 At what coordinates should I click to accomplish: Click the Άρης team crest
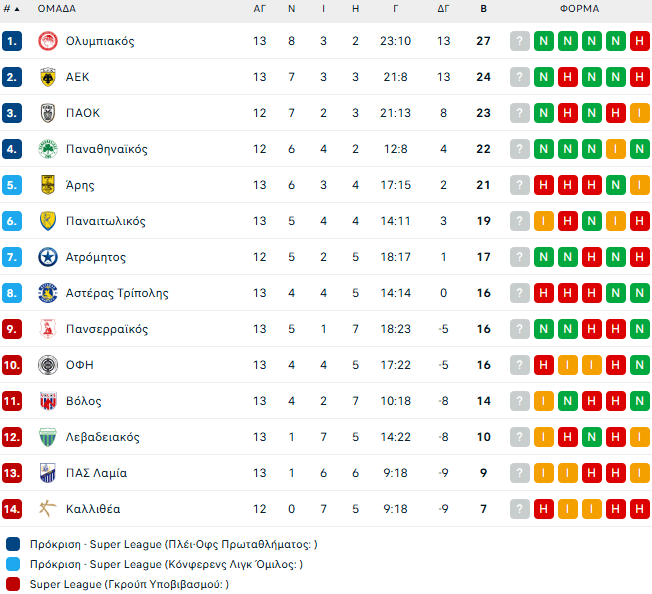[47, 185]
